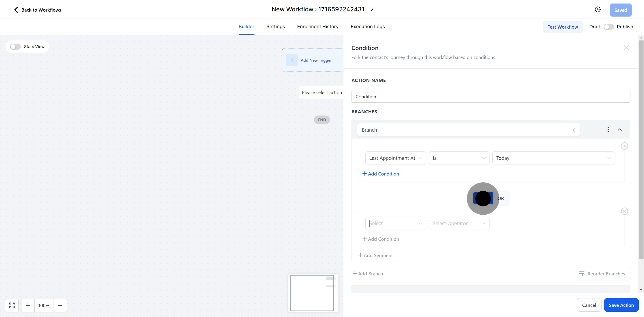This screenshot has width=644, height=317.
Task: Open the Today value dropdown
Action: [553, 158]
